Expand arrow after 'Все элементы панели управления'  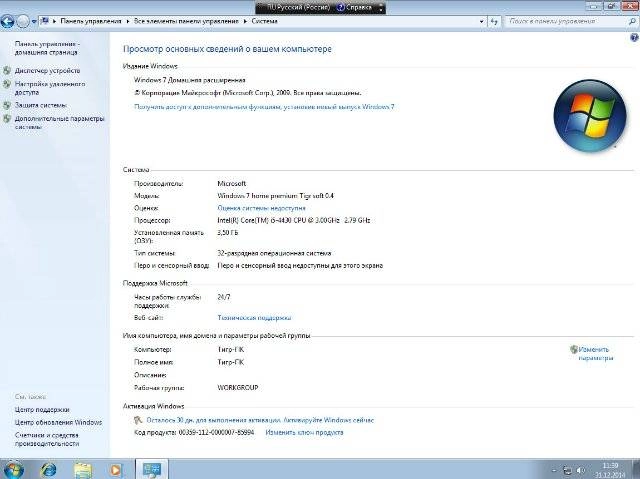coord(245,21)
